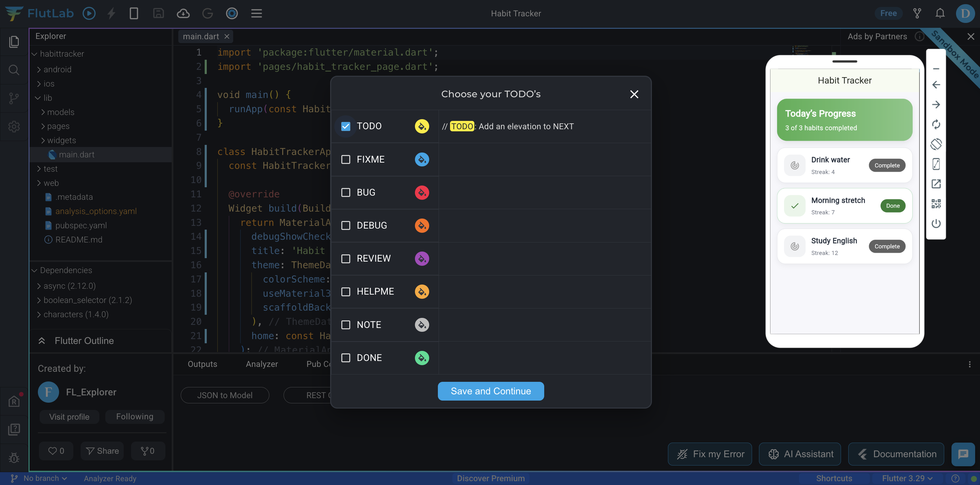Click the notifications bell icon
980x485 pixels.
point(940,13)
